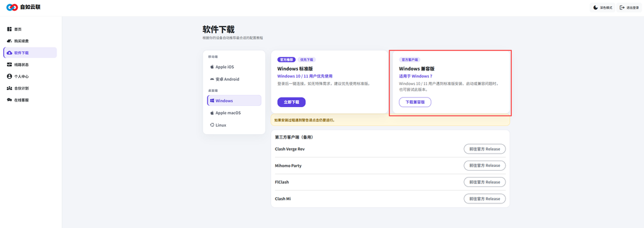This screenshot has width=644, height=228.
Task: Click the 自如云联 logo icon
Action: click(12, 8)
